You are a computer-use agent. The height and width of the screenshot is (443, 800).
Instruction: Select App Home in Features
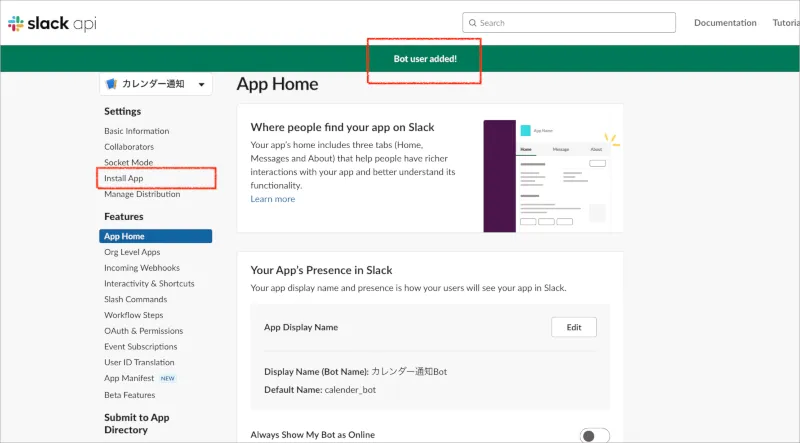coord(156,236)
